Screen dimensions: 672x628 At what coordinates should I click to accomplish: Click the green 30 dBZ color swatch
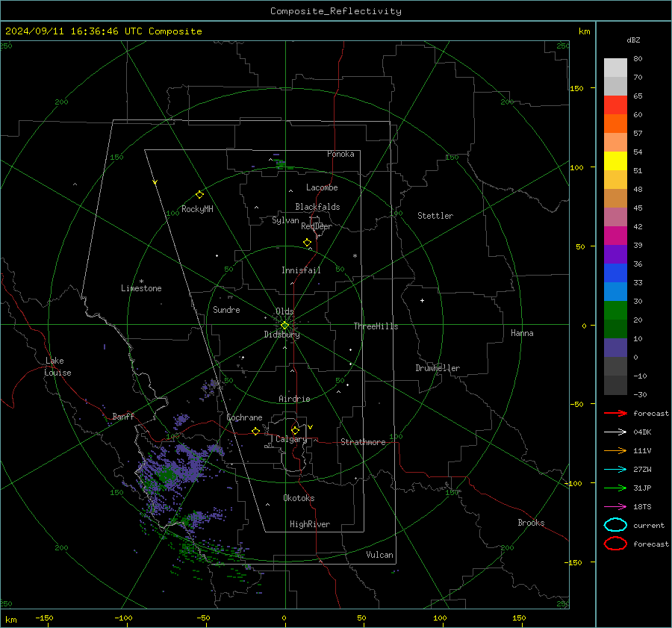[615, 311]
